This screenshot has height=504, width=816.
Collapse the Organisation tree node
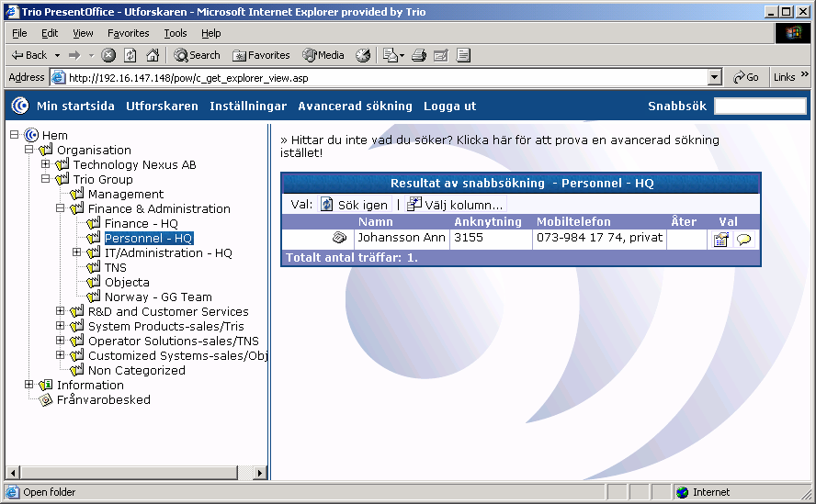[x=29, y=150]
